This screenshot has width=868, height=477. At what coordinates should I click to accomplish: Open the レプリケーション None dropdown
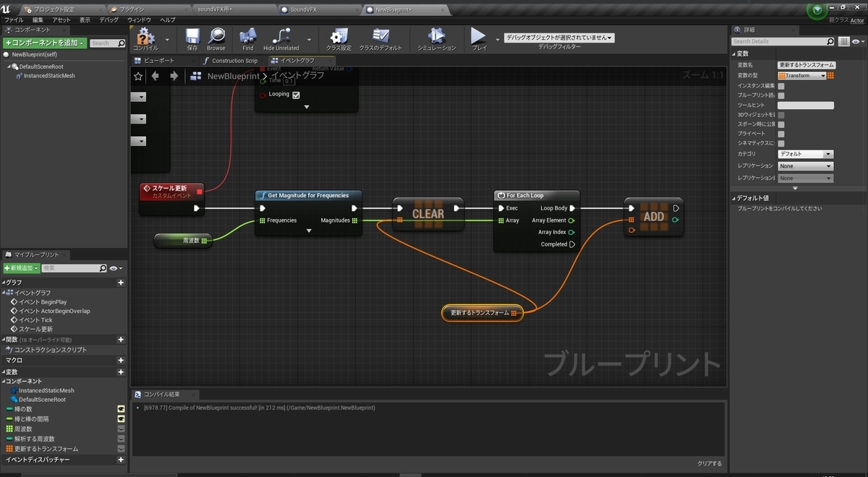(806, 166)
